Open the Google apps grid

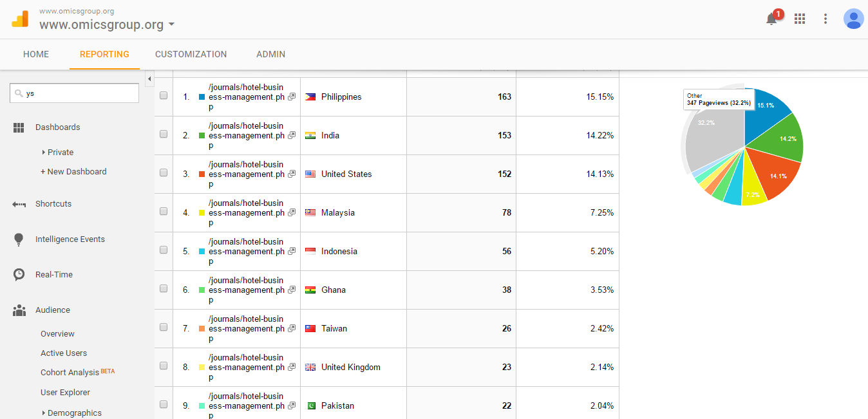click(x=800, y=19)
